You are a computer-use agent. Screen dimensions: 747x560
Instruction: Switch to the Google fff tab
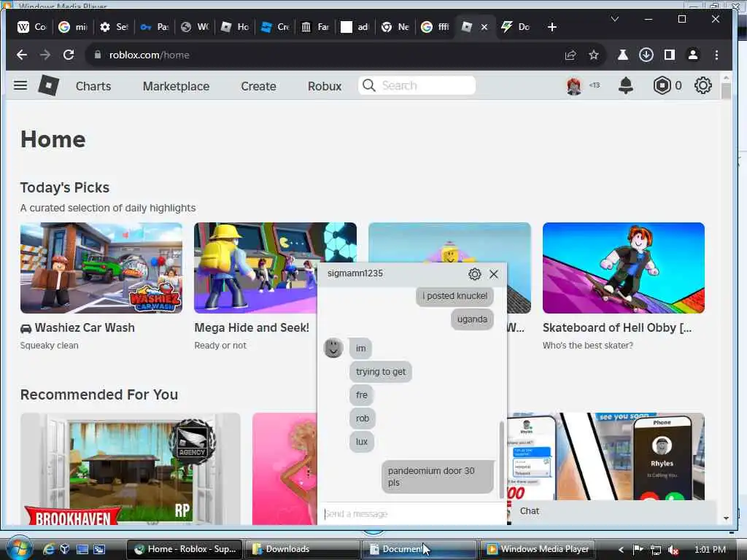(x=436, y=27)
